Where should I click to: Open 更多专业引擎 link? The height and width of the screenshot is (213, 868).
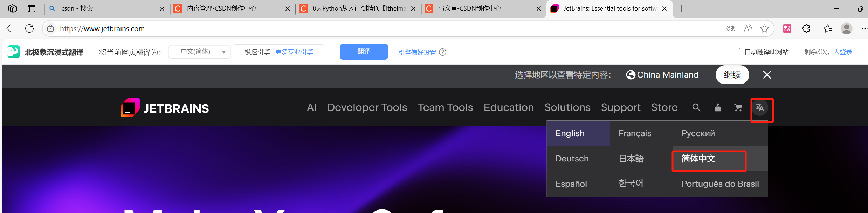[294, 52]
